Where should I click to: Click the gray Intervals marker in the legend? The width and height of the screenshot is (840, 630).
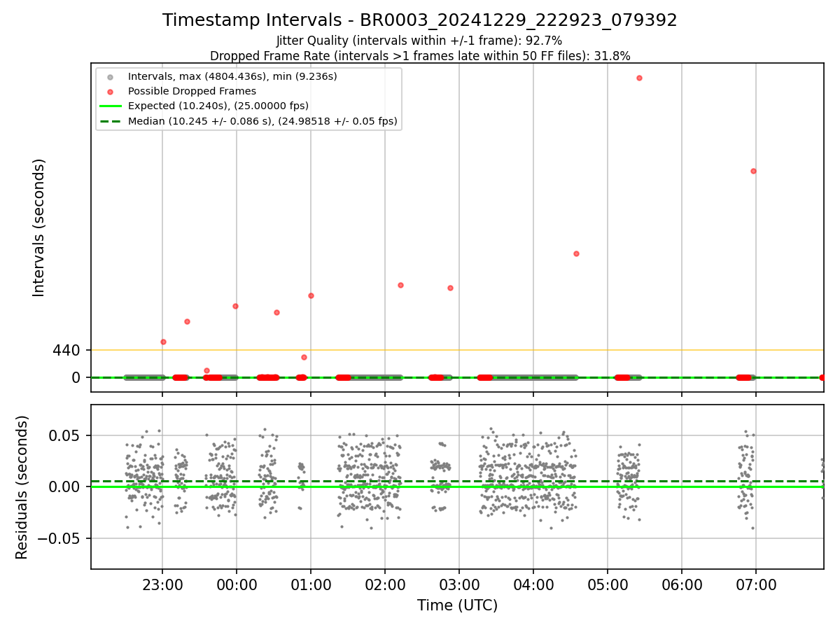[x=110, y=76]
